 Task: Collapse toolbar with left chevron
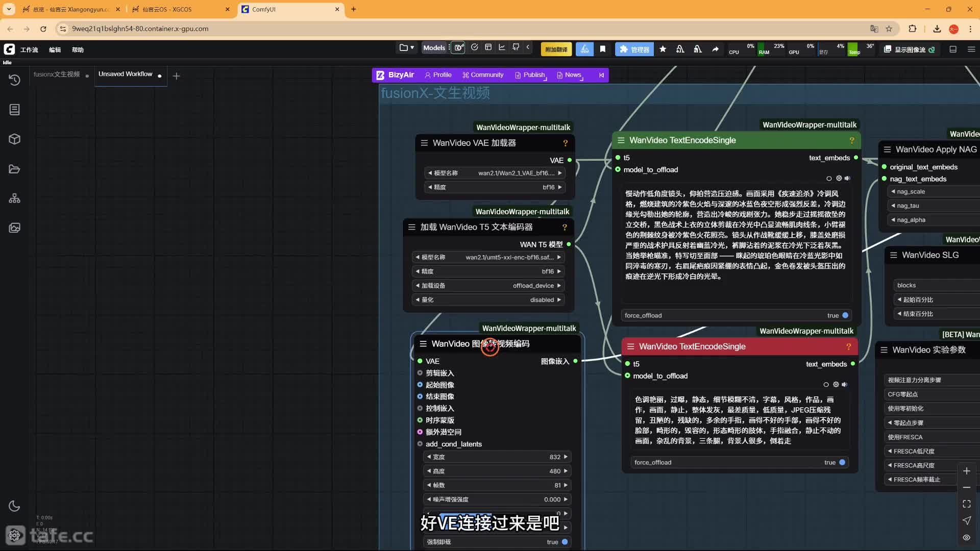[x=528, y=47]
